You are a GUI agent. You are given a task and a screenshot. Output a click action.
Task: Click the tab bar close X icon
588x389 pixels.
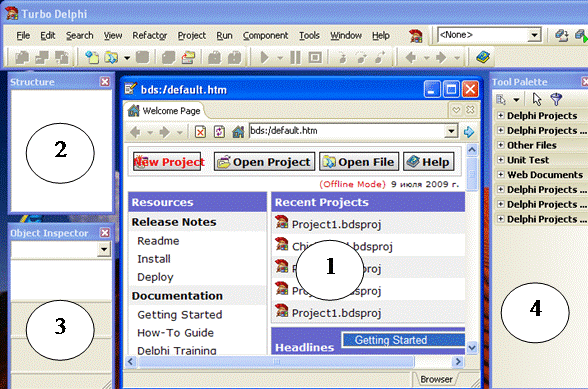tap(470, 110)
